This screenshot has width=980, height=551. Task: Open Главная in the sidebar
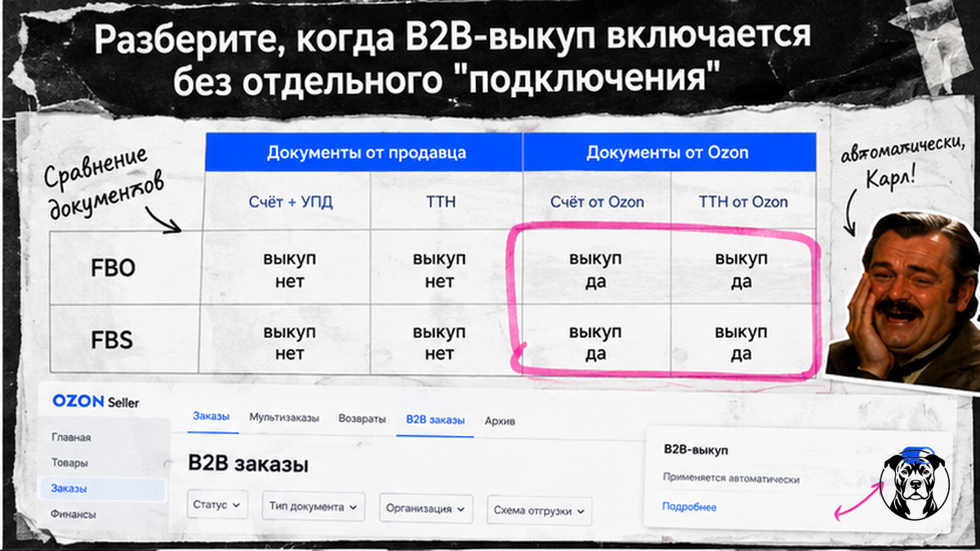point(71,437)
